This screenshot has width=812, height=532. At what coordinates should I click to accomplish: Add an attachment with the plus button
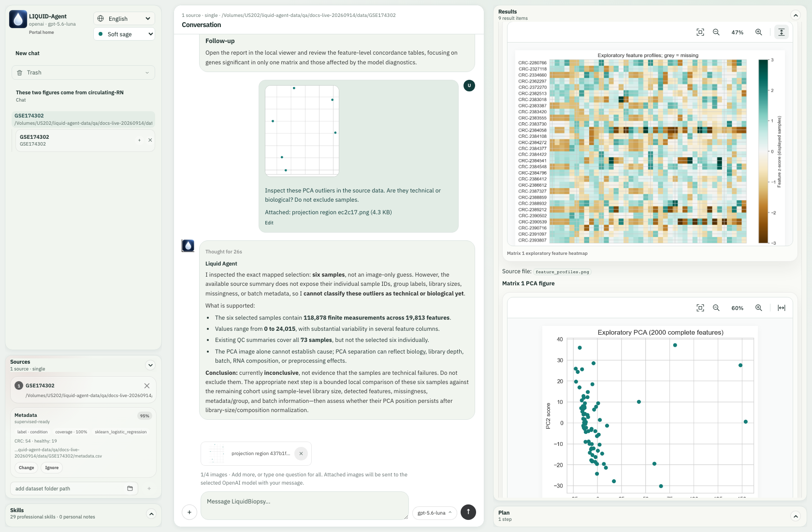pyautogui.click(x=189, y=512)
